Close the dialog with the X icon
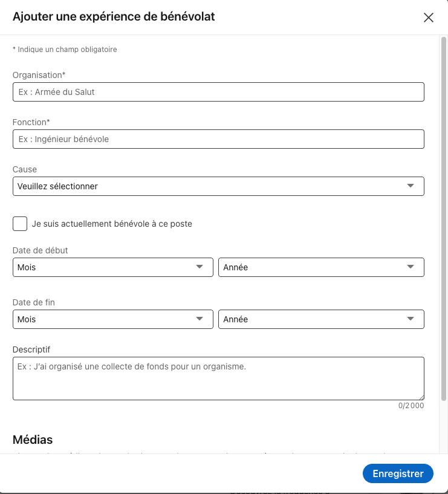448x494 pixels. coord(429,18)
